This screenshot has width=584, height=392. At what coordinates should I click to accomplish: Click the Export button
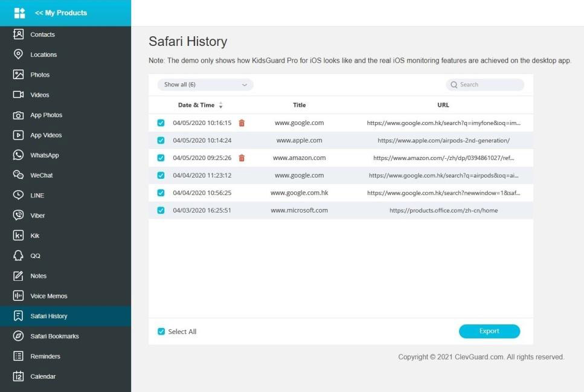(x=489, y=331)
